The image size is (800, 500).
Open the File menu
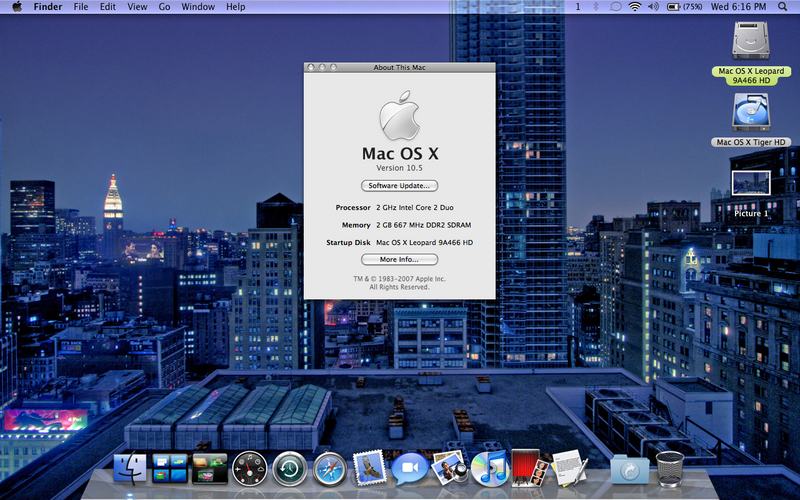coord(81,7)
